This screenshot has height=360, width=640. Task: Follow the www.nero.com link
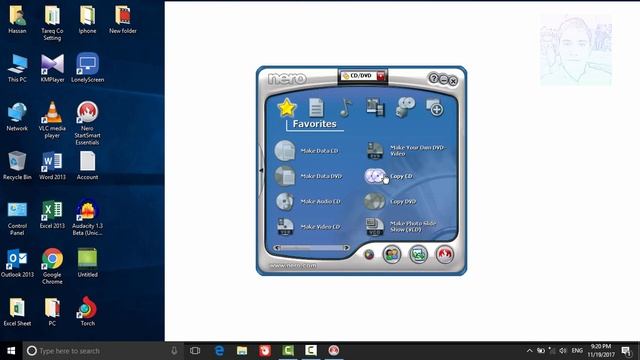tap(293, 266)
